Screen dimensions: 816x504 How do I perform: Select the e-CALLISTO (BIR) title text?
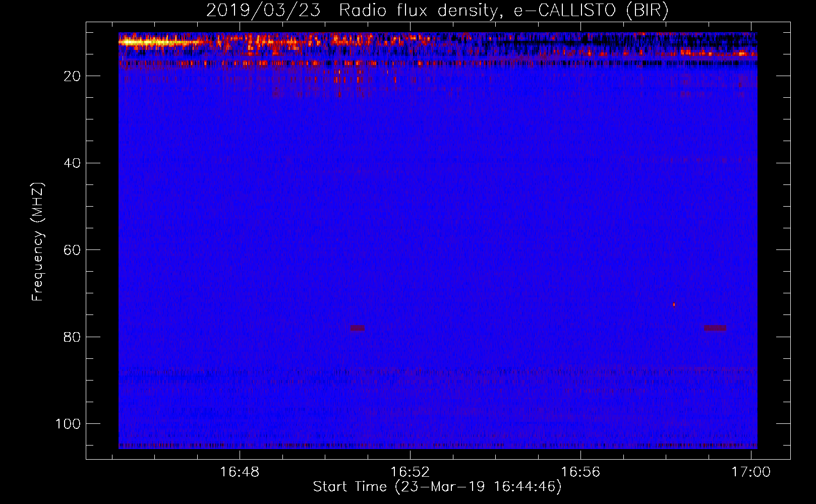(591, 11)
